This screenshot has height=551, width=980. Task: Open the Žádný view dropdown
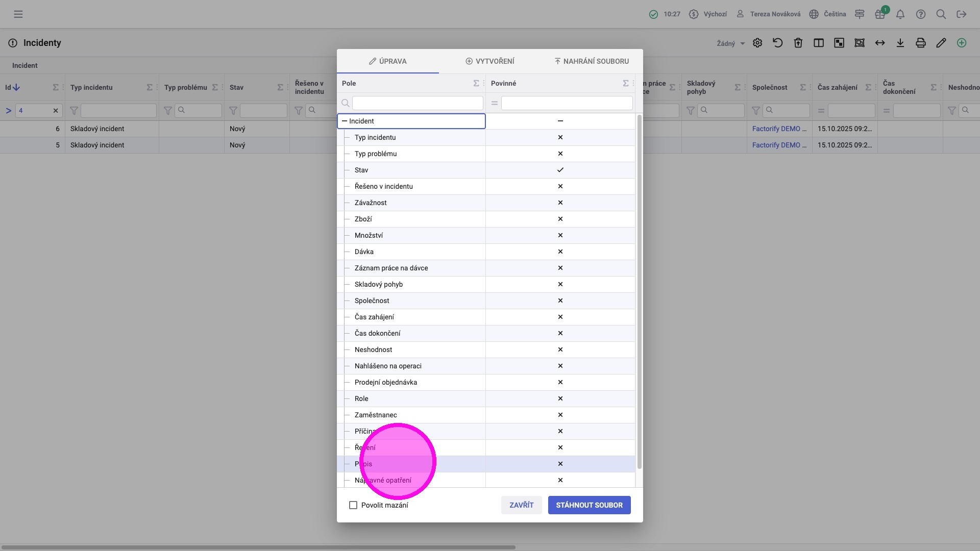730,43
